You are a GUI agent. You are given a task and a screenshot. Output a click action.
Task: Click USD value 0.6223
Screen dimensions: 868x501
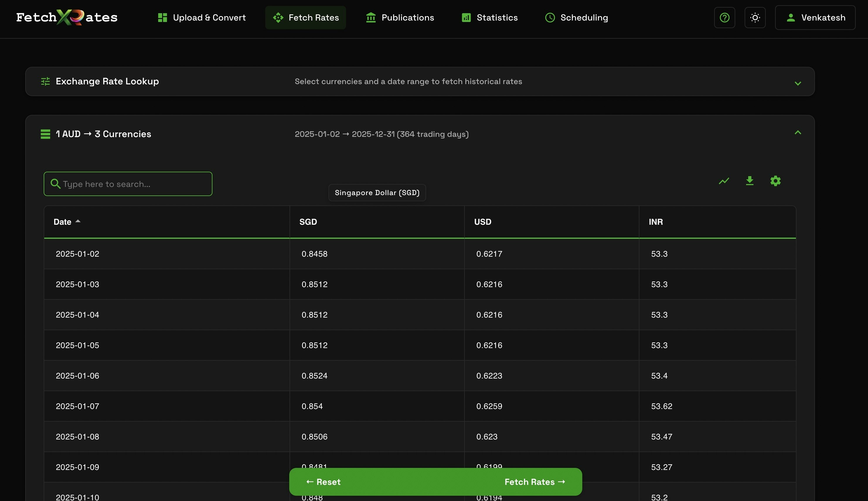[x=489, y=376]
